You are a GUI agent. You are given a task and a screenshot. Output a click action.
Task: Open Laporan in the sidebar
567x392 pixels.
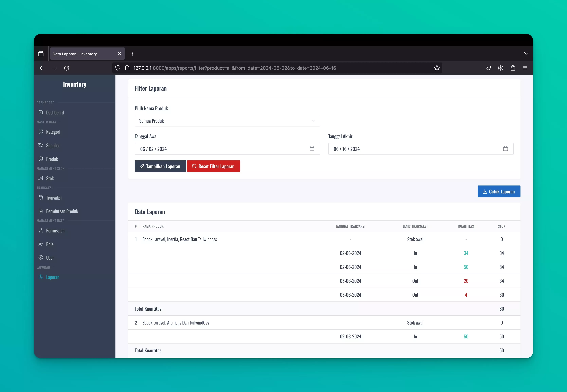point(53,277)
